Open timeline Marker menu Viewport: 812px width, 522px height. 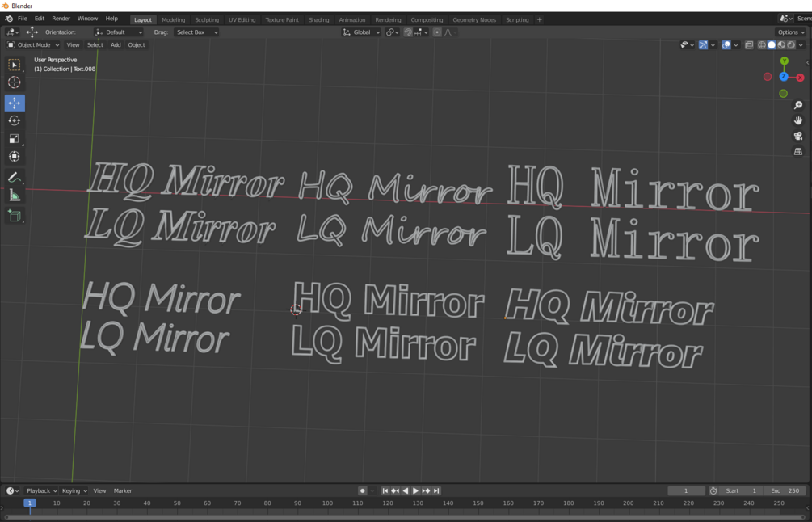[x=123, y=491]
